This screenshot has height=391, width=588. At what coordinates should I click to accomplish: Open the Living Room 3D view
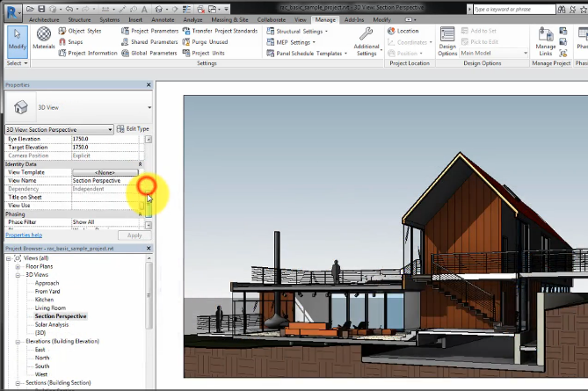click(50, 308)
